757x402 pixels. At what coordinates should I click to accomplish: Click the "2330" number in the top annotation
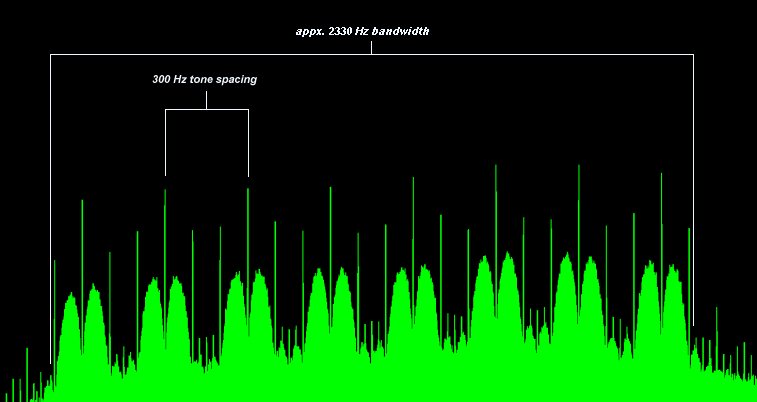pyautogui.click(x=340, y=31)
